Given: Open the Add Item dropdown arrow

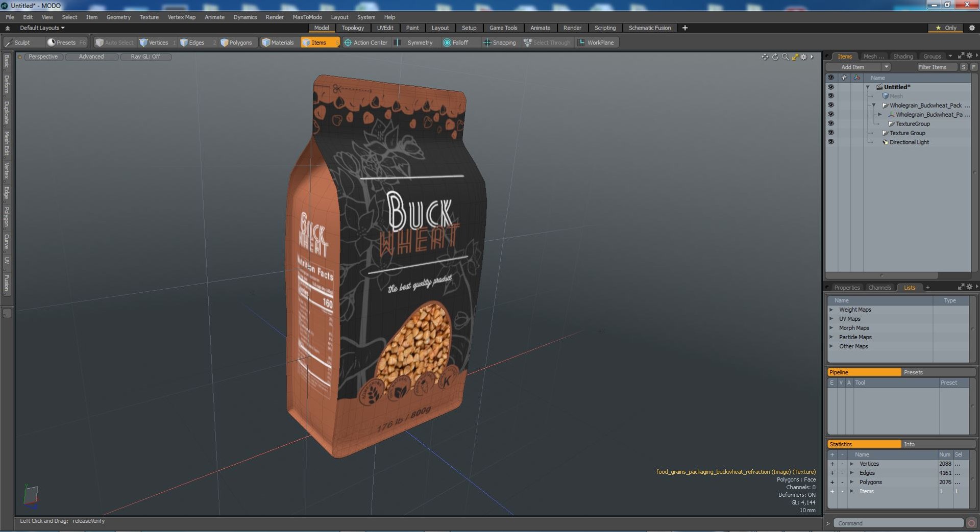Looking at the screenshot, I should 886,67.
